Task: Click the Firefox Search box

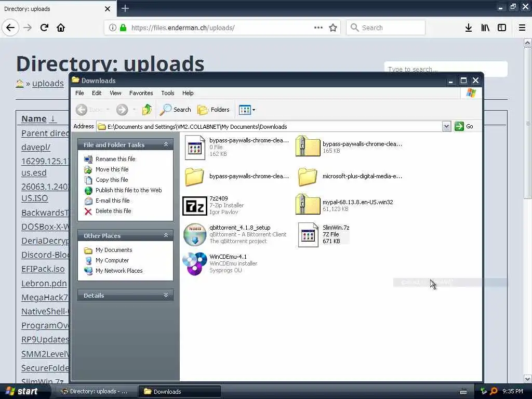Action: coord(385,28)
